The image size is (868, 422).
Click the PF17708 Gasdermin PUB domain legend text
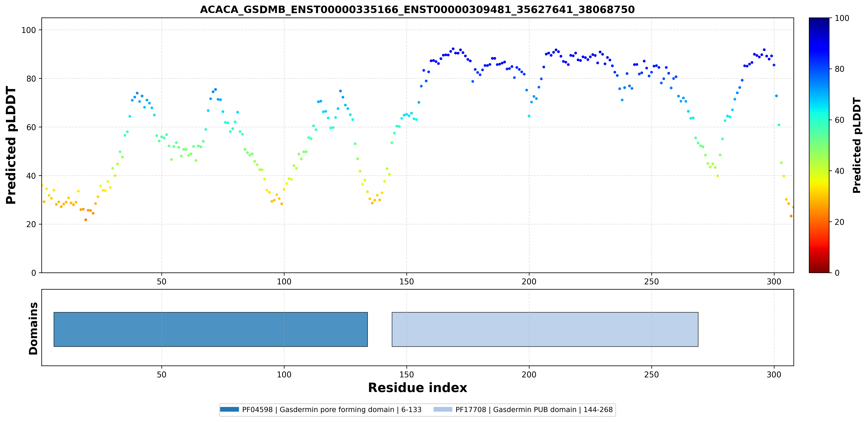point(534,410)
